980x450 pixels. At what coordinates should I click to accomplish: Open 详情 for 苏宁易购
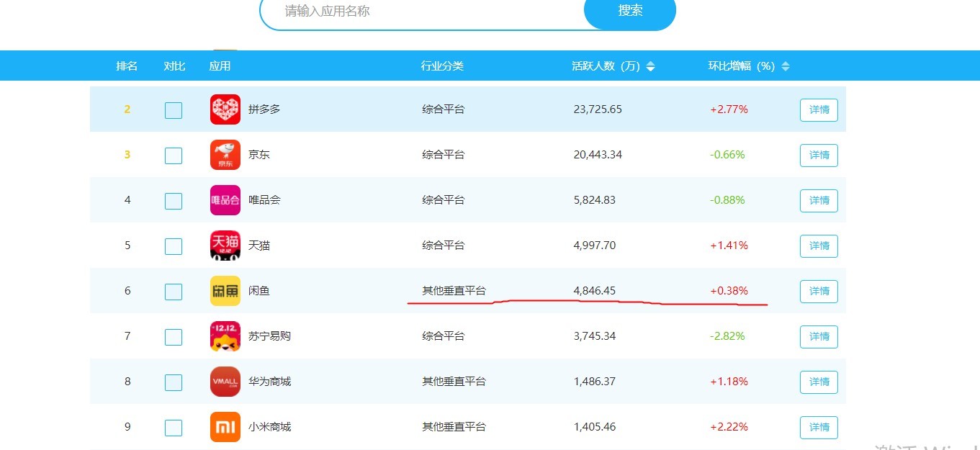819,337
